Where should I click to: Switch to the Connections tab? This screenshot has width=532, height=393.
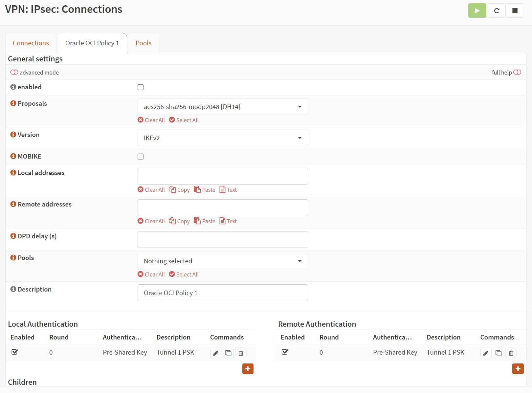pyautogui.click(x=31, y=43)
